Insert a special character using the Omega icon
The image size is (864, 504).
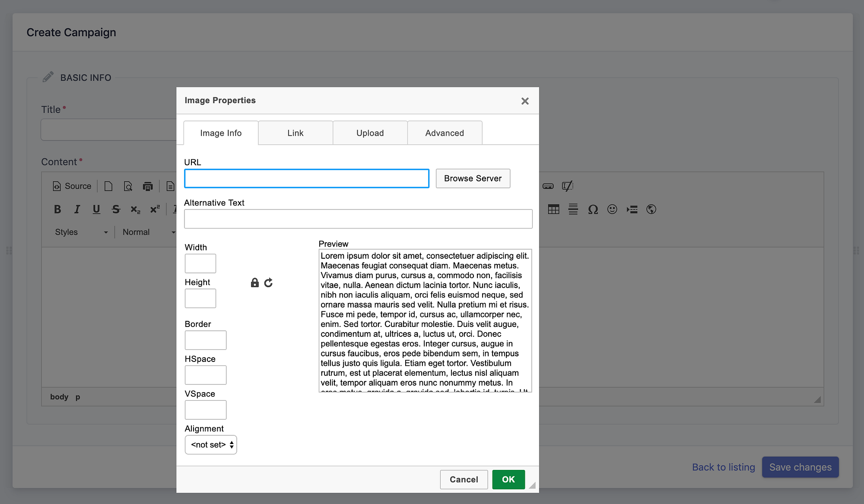coord(592,209)
